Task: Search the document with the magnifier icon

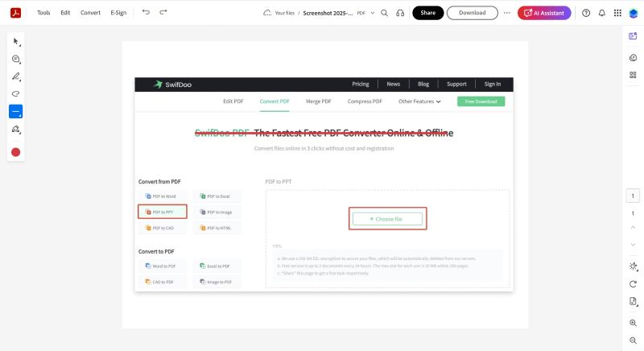Action: [385, 13]
